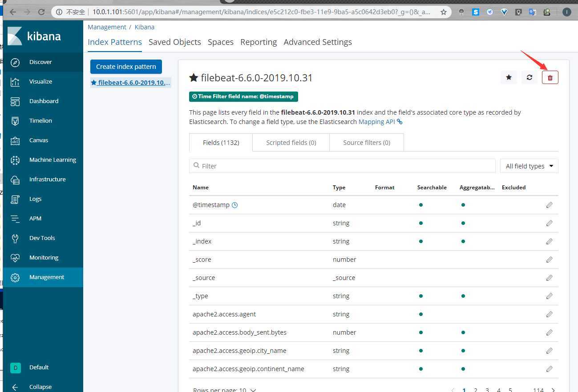Viewport: 578px width, 392px height.
Task: Edit the _source field
Action: click(550, 278)
